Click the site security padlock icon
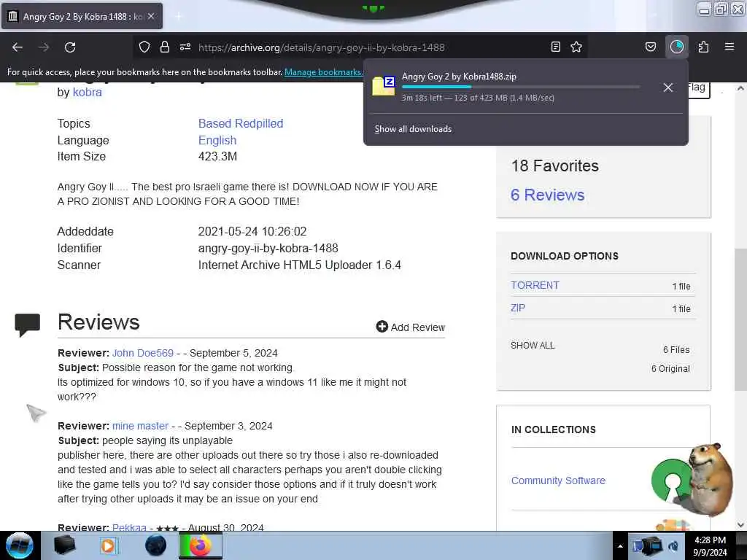Image resolution: width=747 pixels, height=560 pixels. coord(165,47)
